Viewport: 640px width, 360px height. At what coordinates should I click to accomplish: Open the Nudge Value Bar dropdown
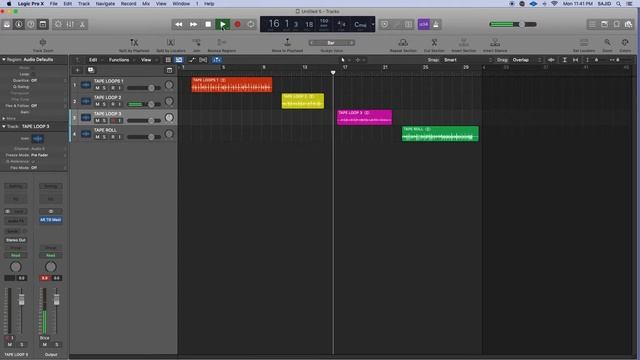coord(331,43)
